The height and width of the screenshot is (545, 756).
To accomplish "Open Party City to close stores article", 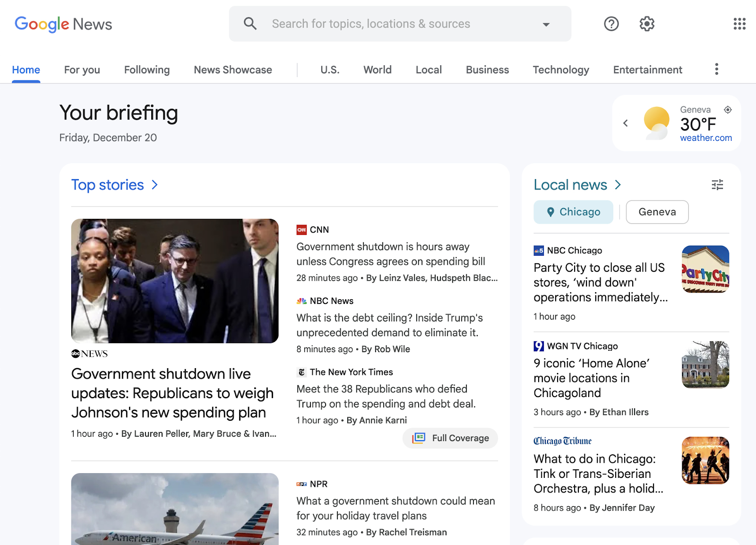I will [601, 283].
